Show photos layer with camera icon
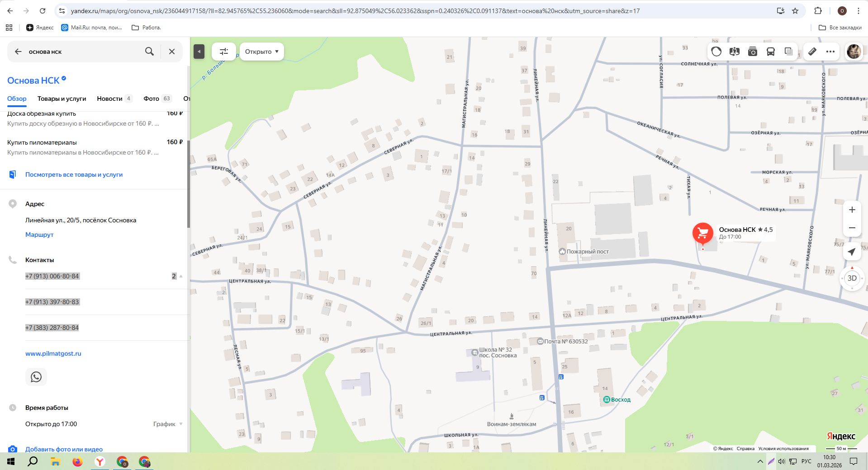The height and width of the screenshot is (470, 868). [x=752, y=52]
